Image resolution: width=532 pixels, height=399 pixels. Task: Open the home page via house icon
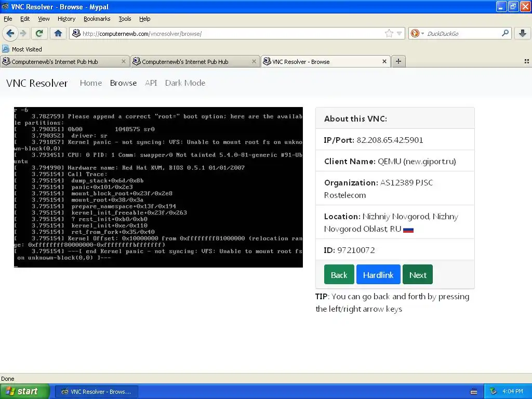[58, 33]
